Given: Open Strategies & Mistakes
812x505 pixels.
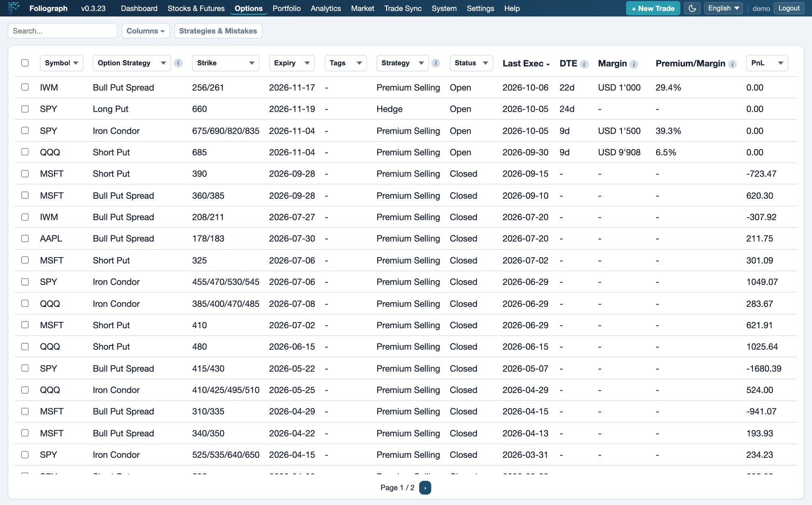Looking at the screenshot, I should 218,31.
